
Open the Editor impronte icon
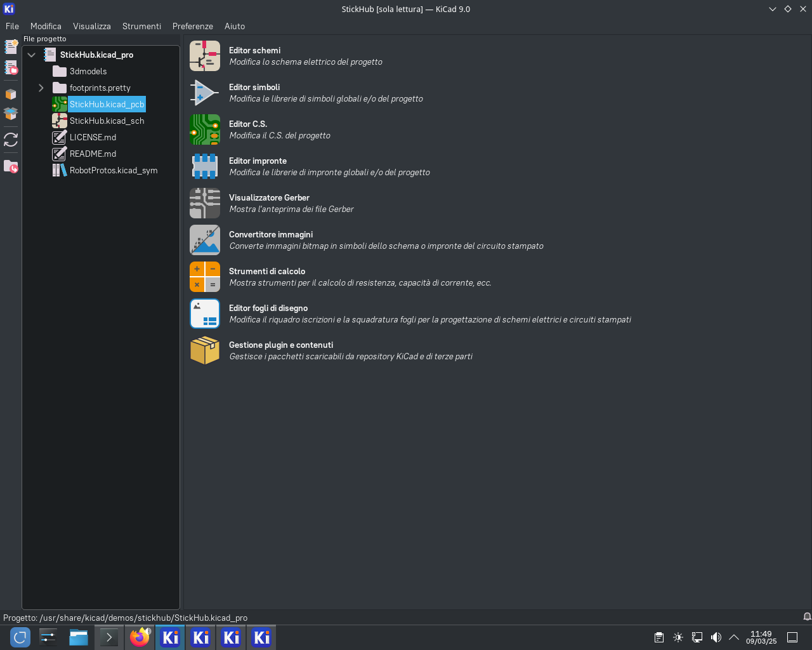coord(204,166)
